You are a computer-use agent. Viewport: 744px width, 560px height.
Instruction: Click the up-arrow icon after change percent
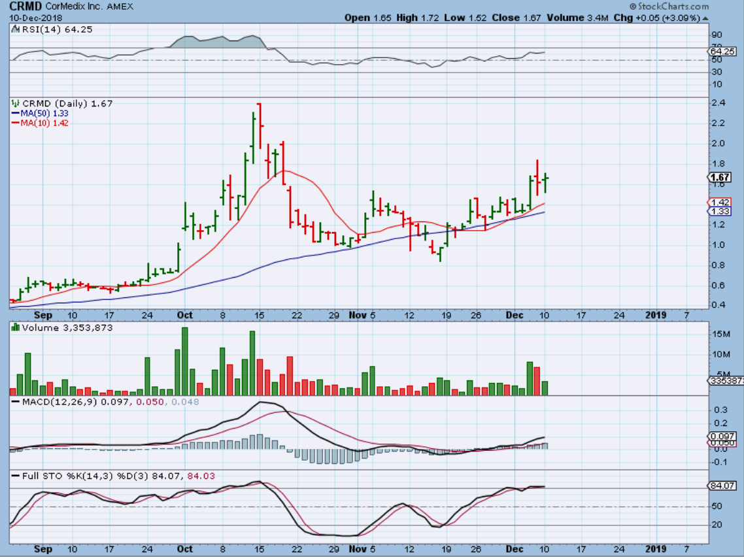(705, 18)
